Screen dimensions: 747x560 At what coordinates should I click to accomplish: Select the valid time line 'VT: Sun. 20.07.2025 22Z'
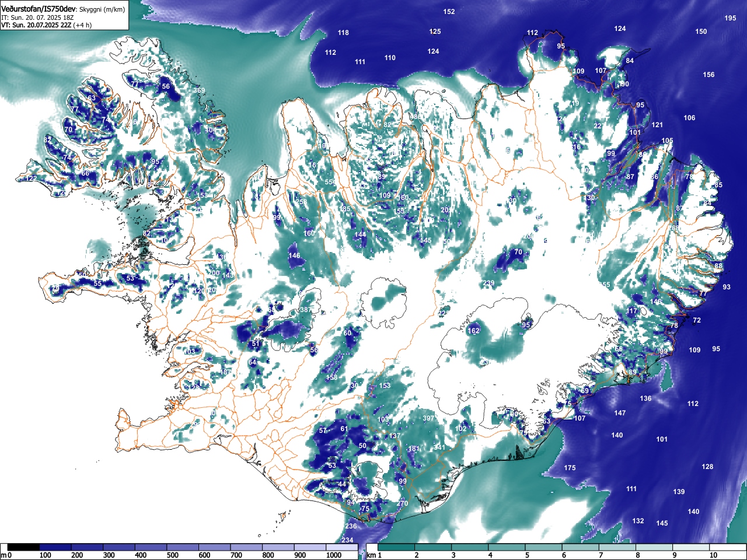pos(36,26)
